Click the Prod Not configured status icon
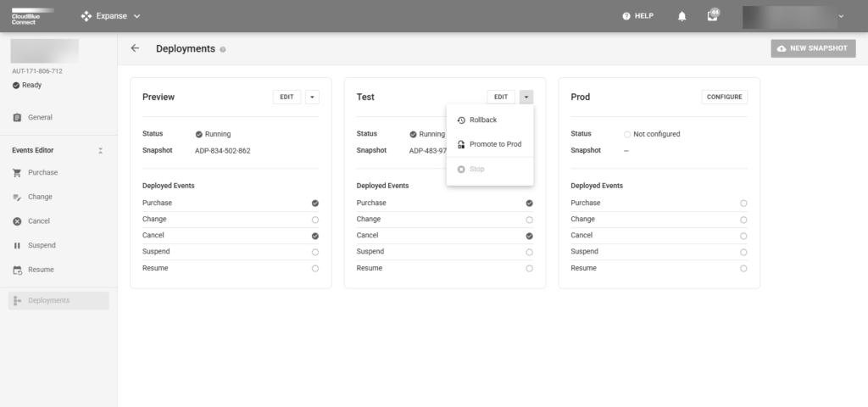 point(627,134)
